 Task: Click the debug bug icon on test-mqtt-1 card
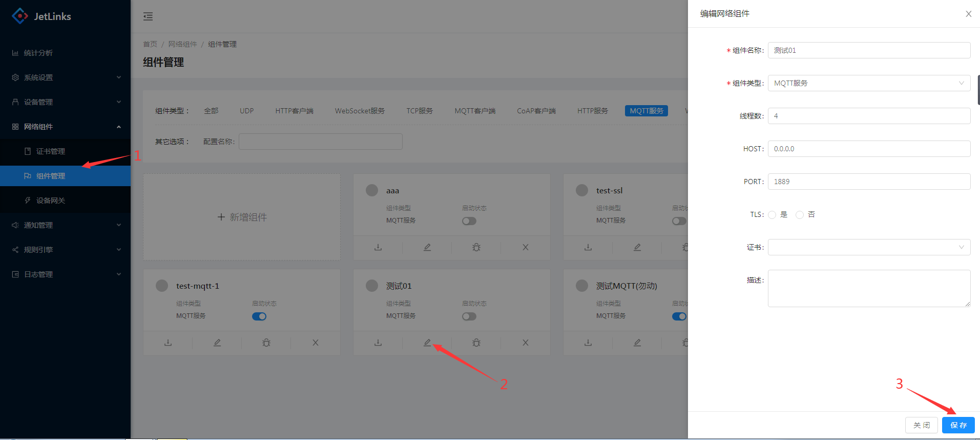[266, 343]
